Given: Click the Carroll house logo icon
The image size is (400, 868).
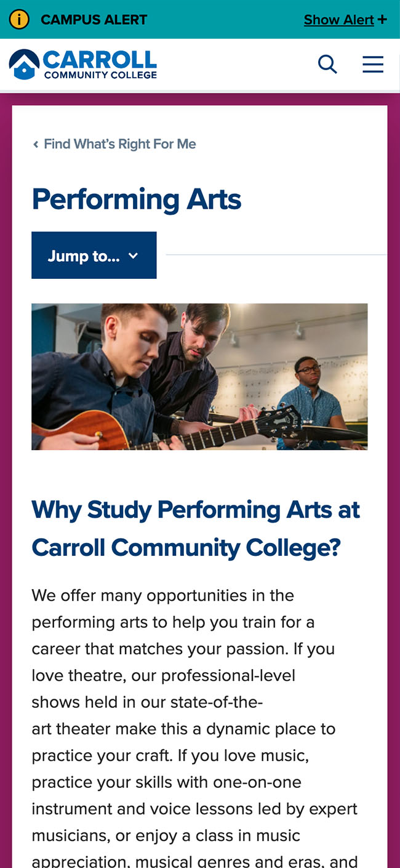Looking at the screenshot, I should (24, 65).
